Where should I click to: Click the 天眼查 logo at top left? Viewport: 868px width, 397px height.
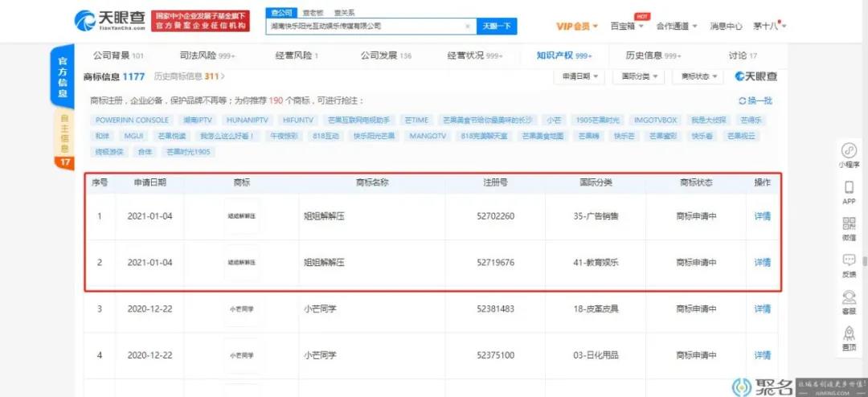click(109, 20)
